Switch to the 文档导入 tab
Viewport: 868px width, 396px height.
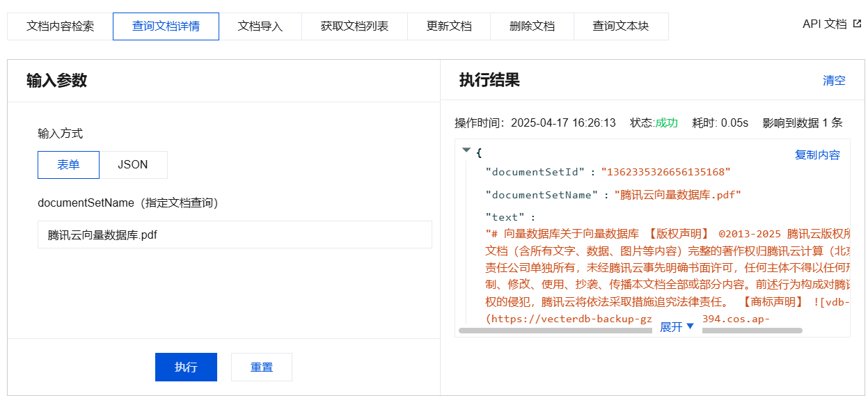pyautogui.click(x=260, y=26)
